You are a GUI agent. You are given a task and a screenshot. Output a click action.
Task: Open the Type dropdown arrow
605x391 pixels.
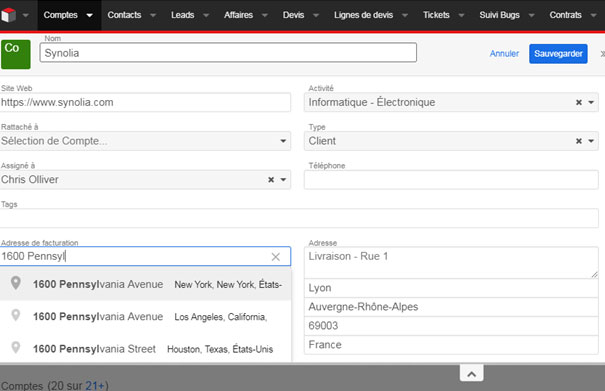(x=591, y=141)
